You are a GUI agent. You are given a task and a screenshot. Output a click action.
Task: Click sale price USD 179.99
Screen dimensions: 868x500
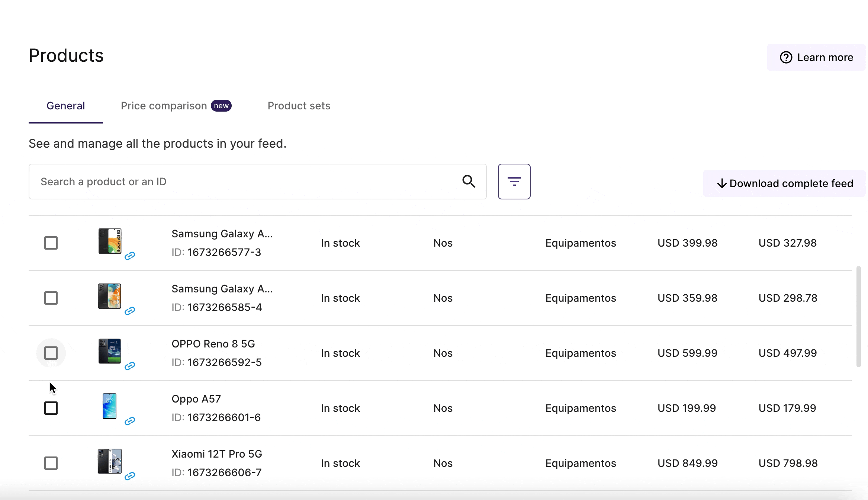(787, 408)
